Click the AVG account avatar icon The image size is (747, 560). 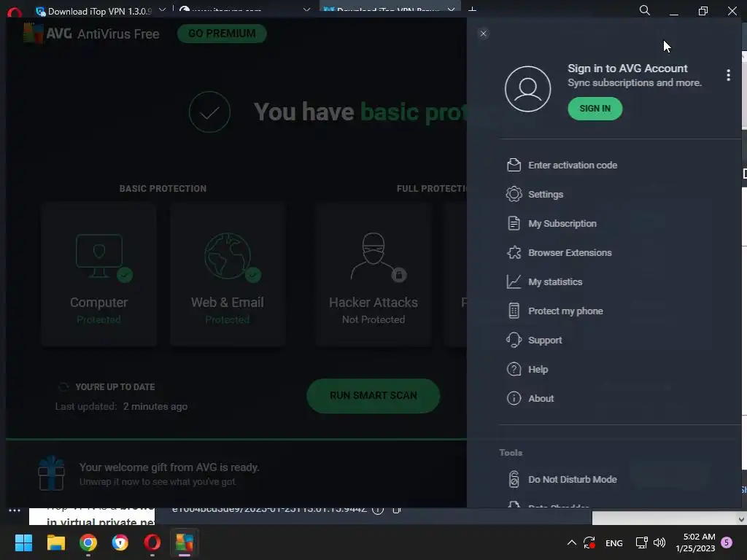point(528,89)
